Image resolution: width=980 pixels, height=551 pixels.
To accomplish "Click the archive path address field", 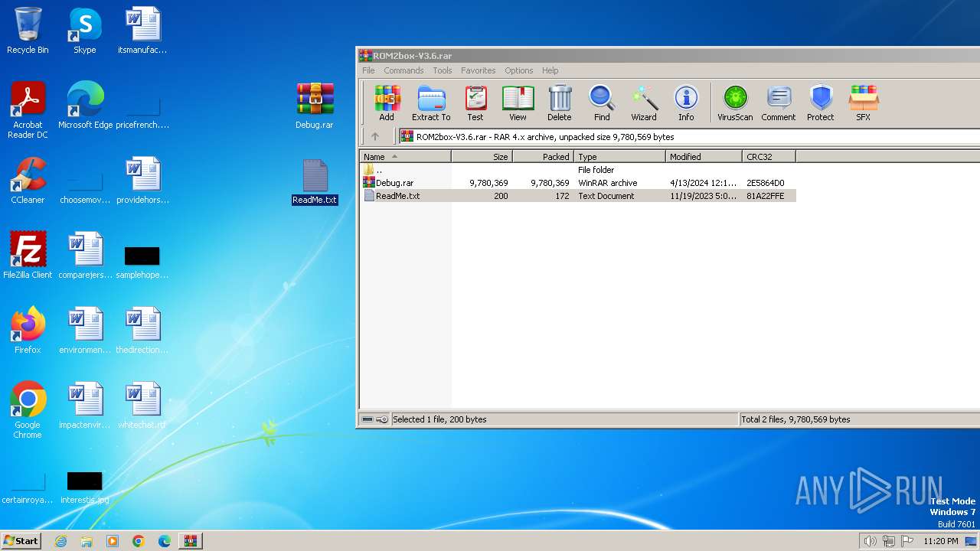I will (689, 136).
